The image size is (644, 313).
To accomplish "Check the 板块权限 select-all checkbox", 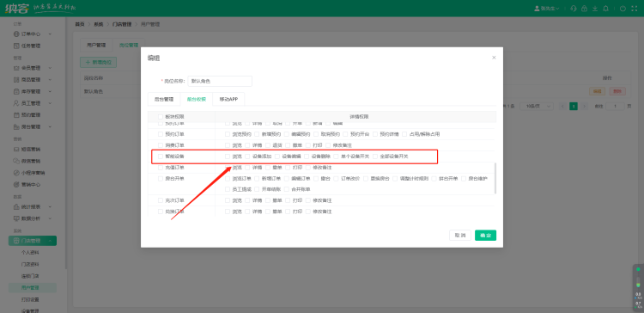I will (161, 117).
